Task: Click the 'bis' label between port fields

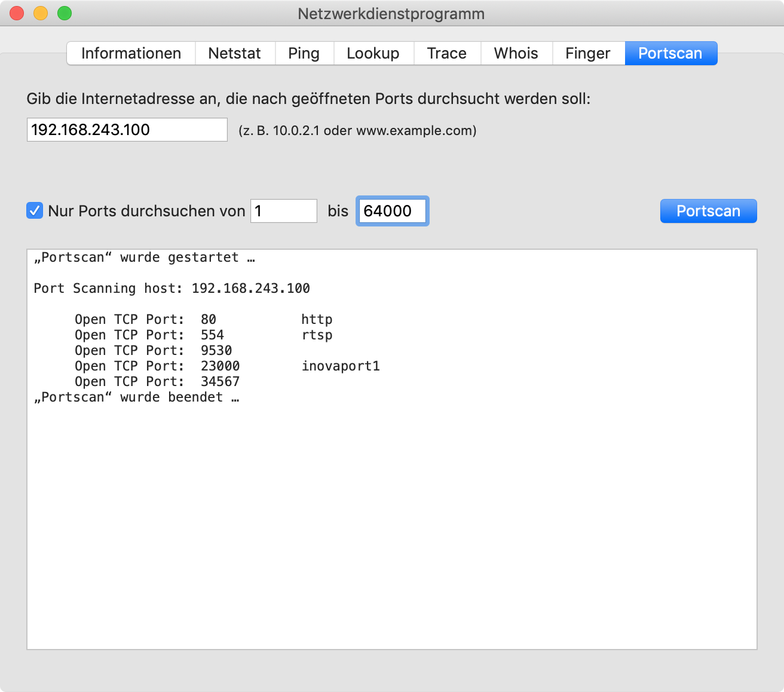Action: pyautogui.click(x=338, y=211)
